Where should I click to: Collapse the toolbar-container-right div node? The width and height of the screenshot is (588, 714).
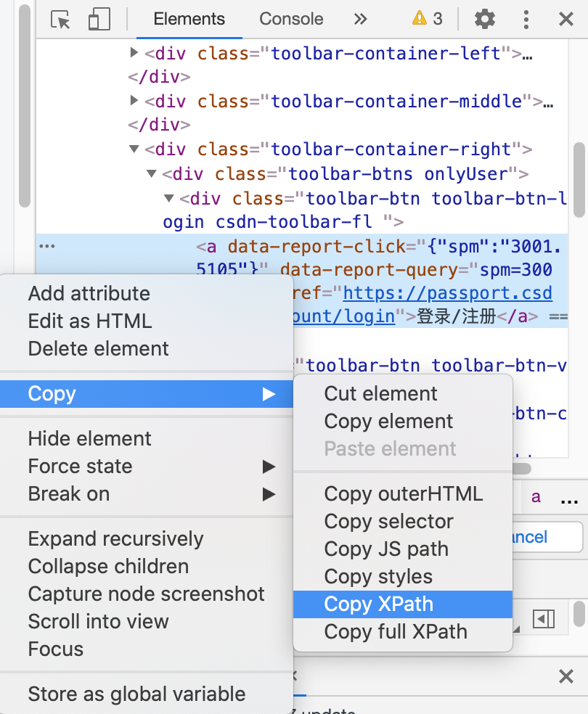[134, 149]
